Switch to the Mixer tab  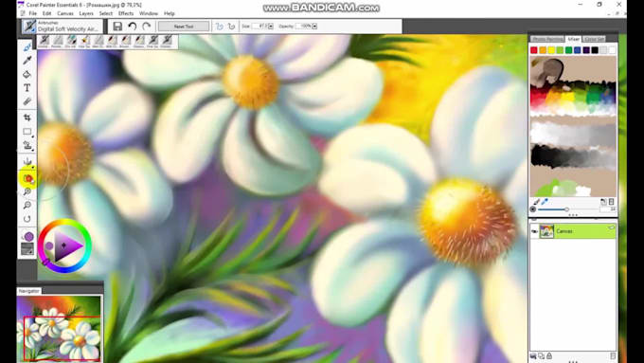click(573, 39)
